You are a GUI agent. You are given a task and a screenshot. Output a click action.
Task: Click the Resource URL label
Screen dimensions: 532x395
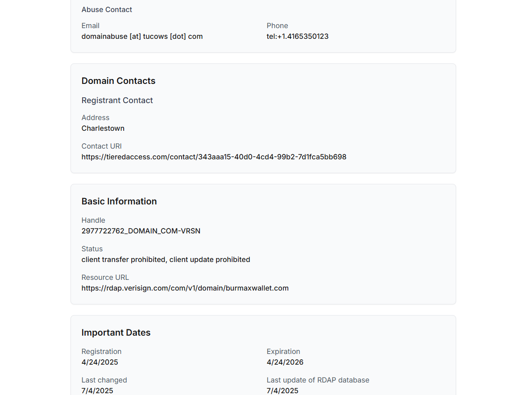pyautogui.click(x=105, y=278)
